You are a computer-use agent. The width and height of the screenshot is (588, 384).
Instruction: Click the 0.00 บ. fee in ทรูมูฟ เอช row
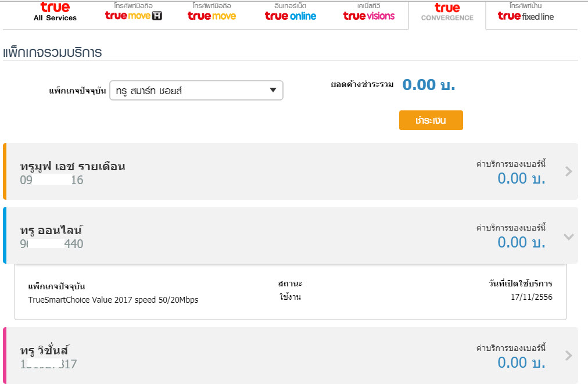[521, 178]
